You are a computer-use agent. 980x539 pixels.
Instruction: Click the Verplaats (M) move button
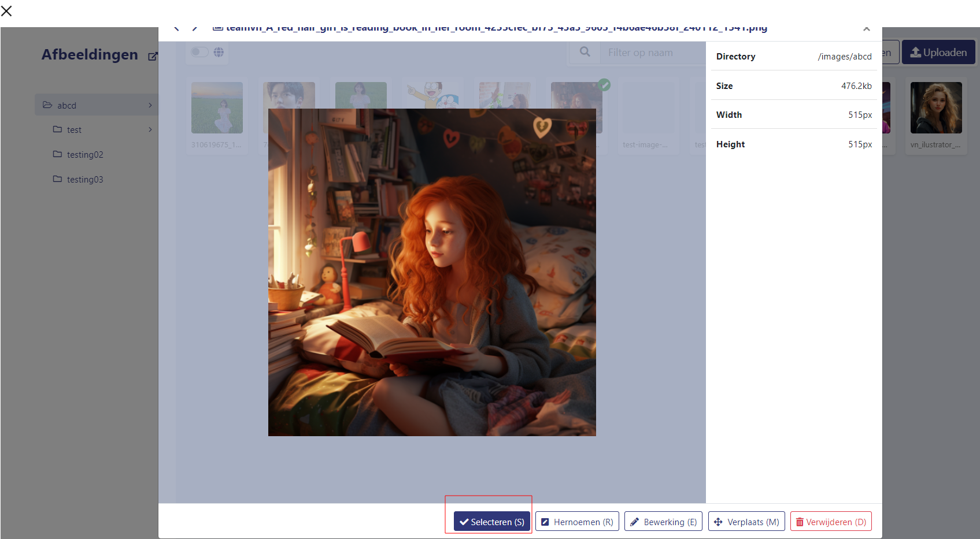coord(746,522)
